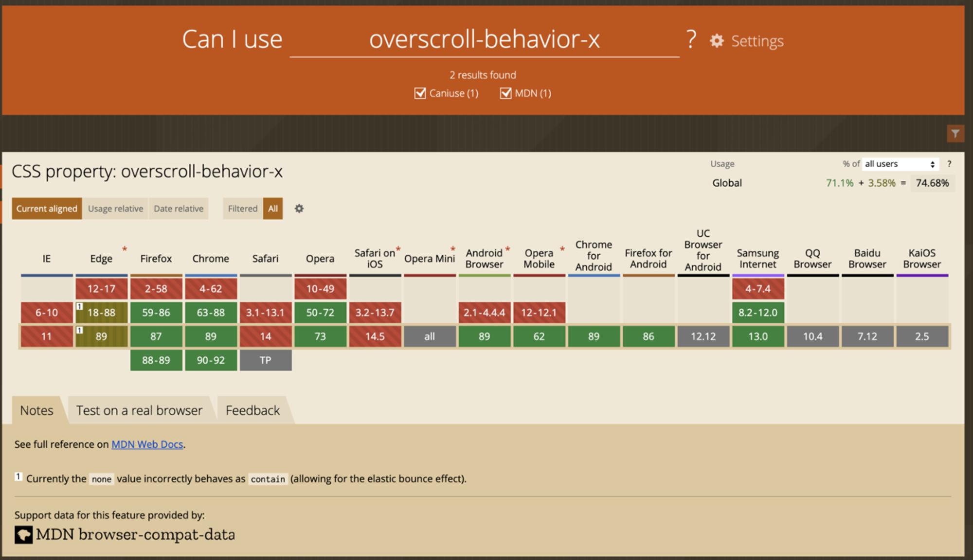Screen dimensions: 973x560
Task: Select Firefox for Android 86 cell
Action: pyautogui.click(x=649, y=336)
